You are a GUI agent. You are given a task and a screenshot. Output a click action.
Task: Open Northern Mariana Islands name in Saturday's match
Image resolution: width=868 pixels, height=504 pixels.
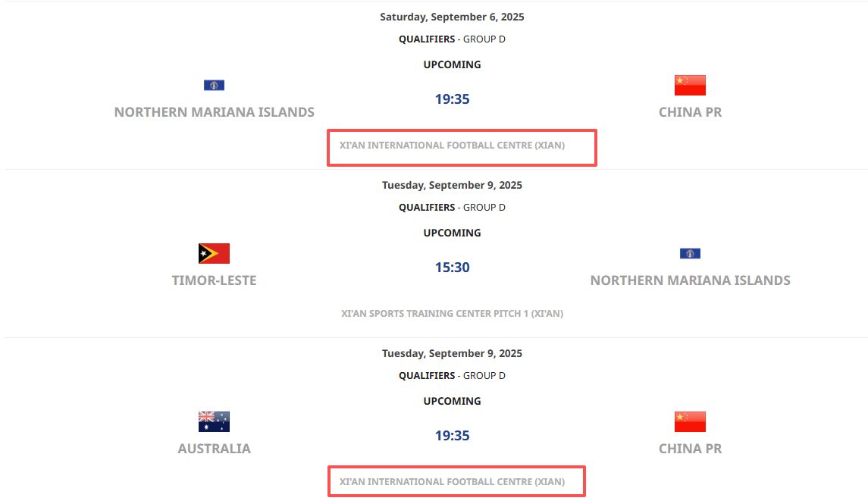pyautogui.click(x=214, y=112)
